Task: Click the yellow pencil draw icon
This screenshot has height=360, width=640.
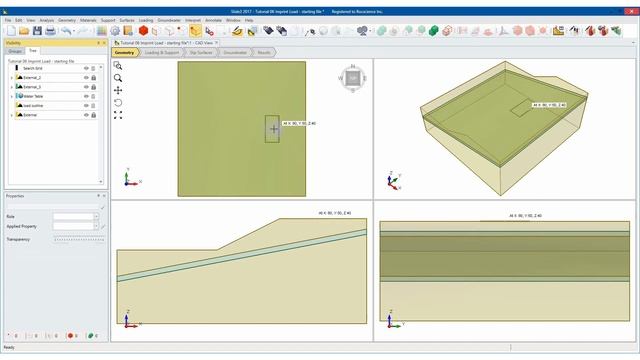Action: [x=237, y=31]
